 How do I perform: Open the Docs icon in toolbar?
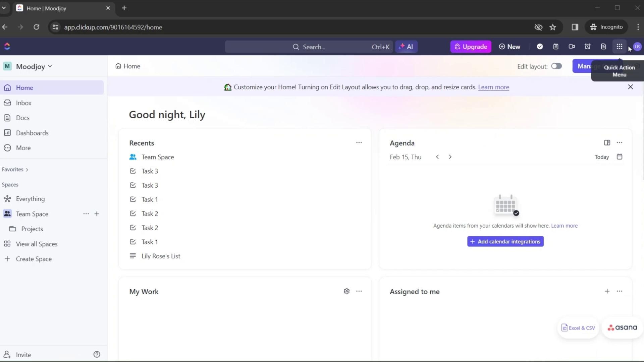pyautogui.click(x=603, y=47)
